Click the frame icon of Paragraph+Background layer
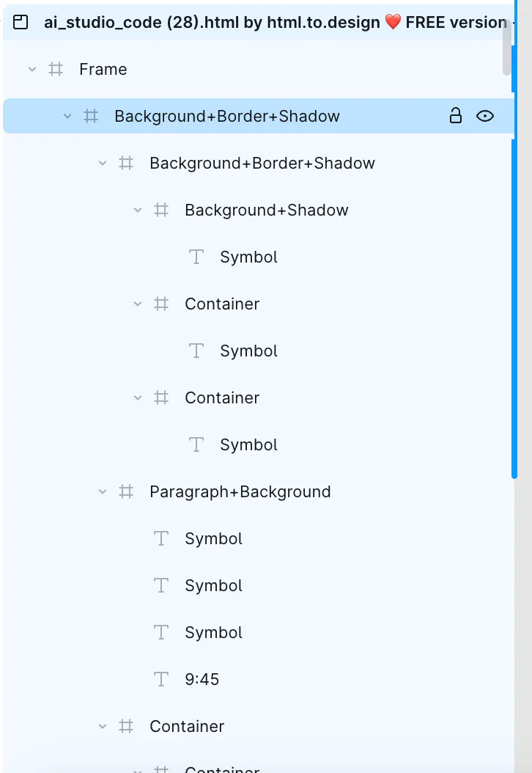This screenshot has height=773, width=532. [126, 491]
